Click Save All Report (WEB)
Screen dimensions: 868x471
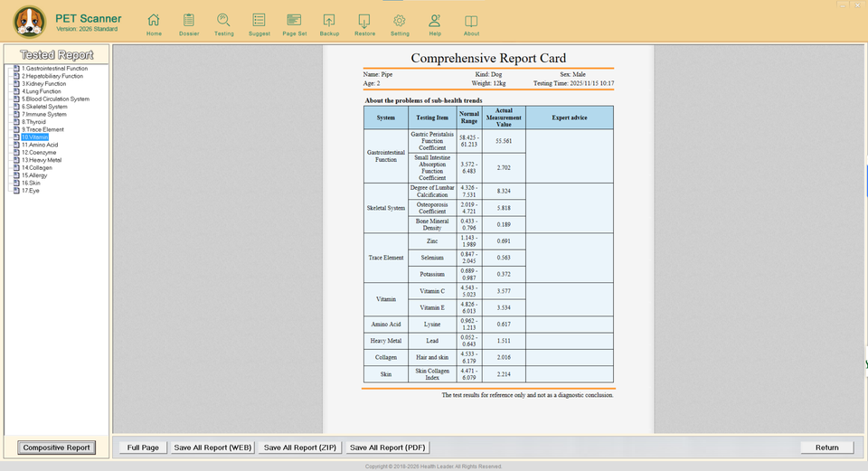(212, 447)
